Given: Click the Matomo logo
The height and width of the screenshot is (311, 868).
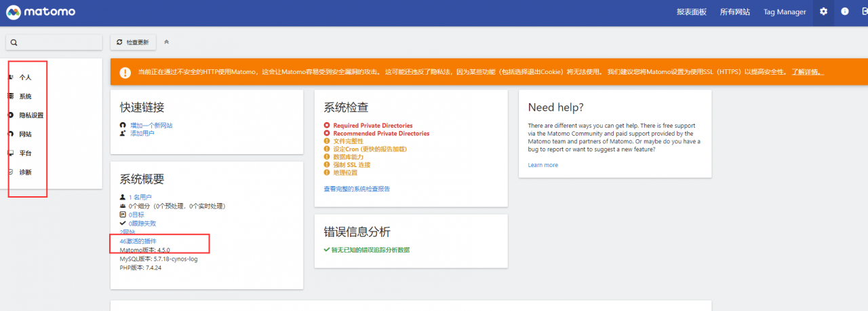Looking at the screenshot, I should tap(41, 12).
